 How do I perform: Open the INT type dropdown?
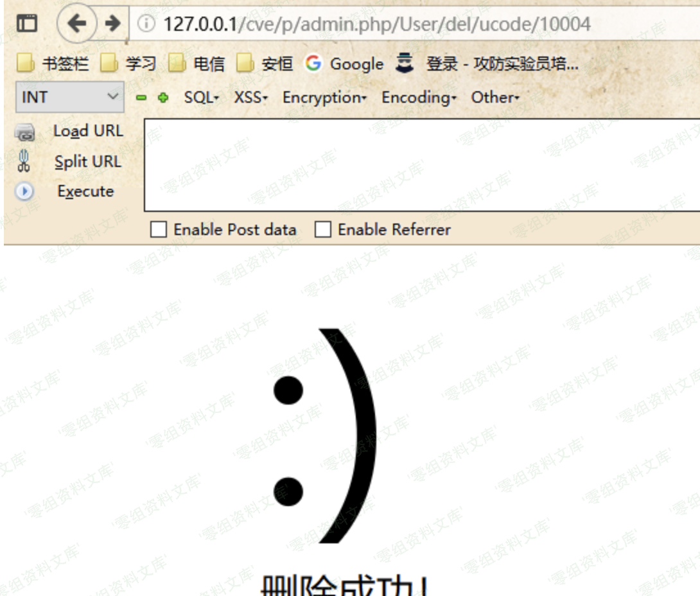[x=69, y=97]
